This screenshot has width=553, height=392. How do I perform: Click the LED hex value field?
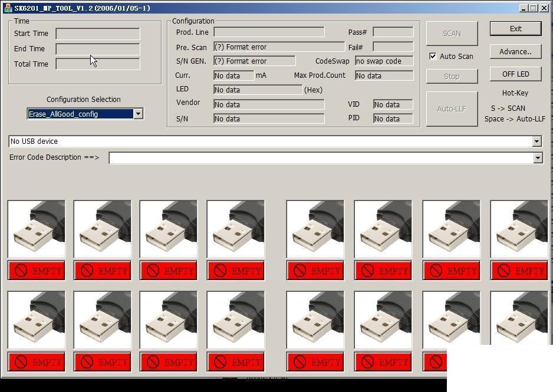point(258,90)
